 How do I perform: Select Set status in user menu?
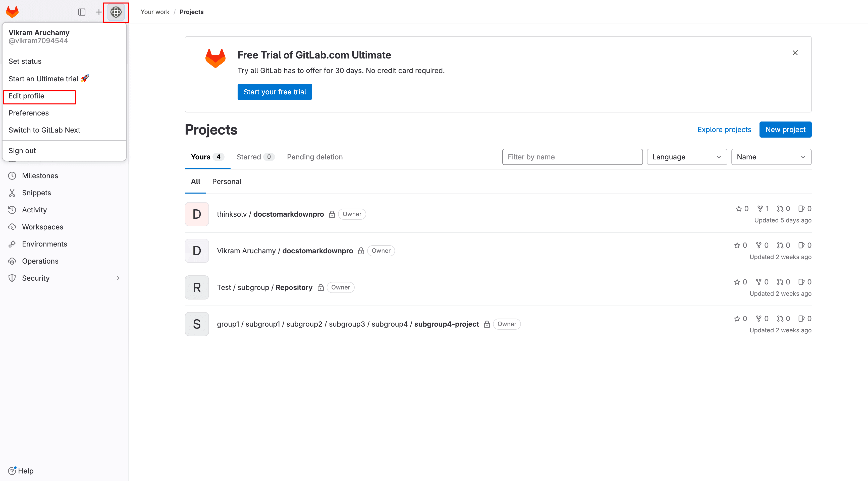[25, 61]
